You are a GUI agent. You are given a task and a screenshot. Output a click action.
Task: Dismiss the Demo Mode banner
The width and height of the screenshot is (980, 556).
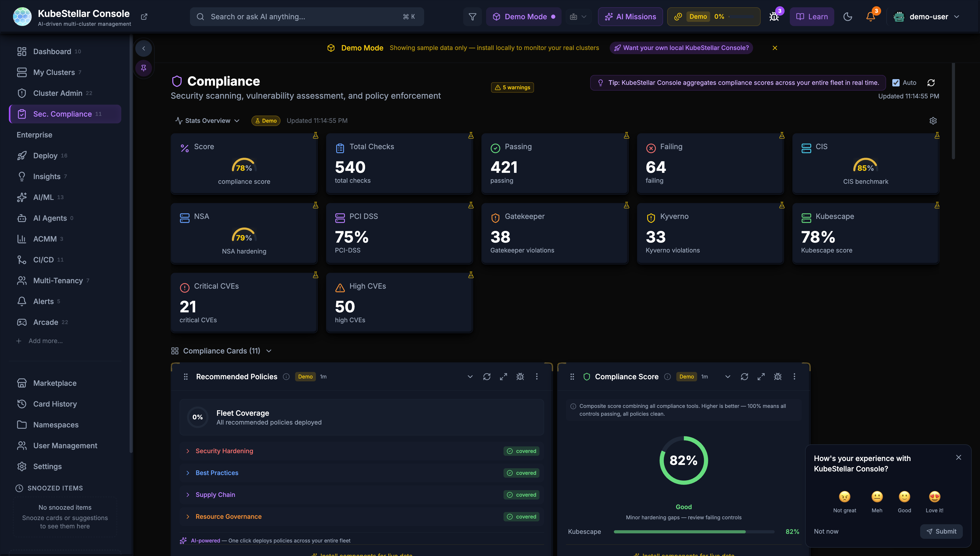coord(775,48)
